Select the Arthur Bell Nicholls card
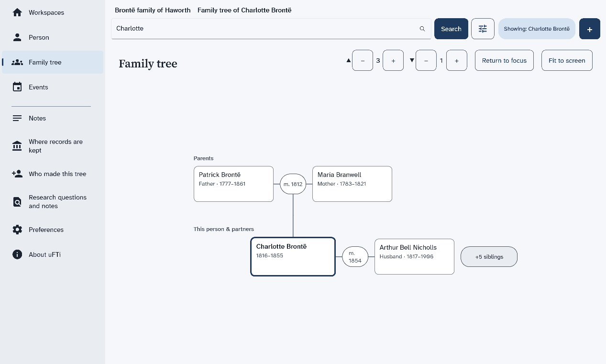606x364 pixels. (x=414, y=256)
